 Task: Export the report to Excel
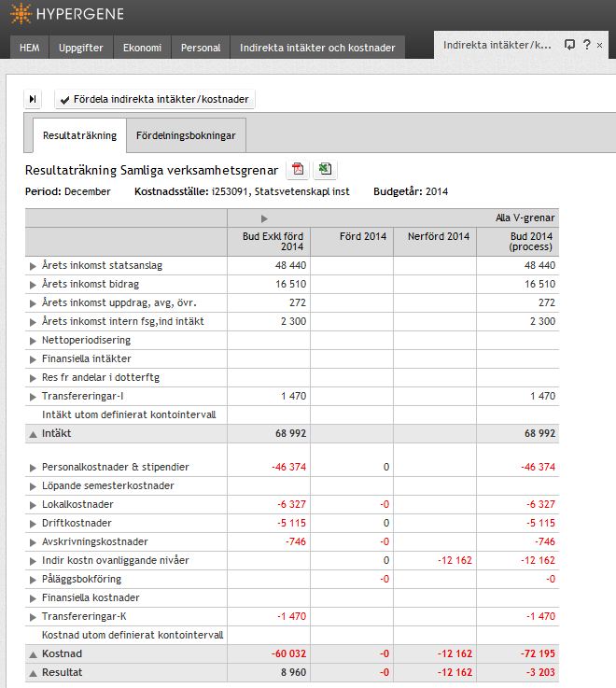[325, 169]
